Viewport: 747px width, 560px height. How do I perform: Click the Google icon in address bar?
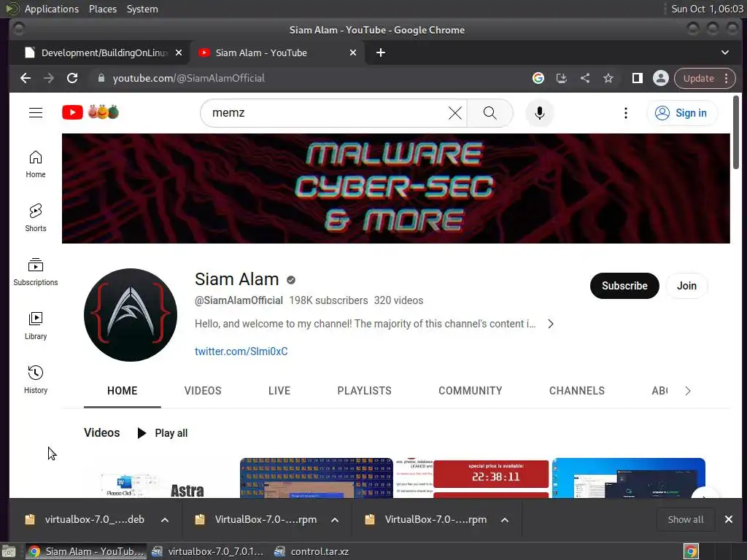point(538,78)
